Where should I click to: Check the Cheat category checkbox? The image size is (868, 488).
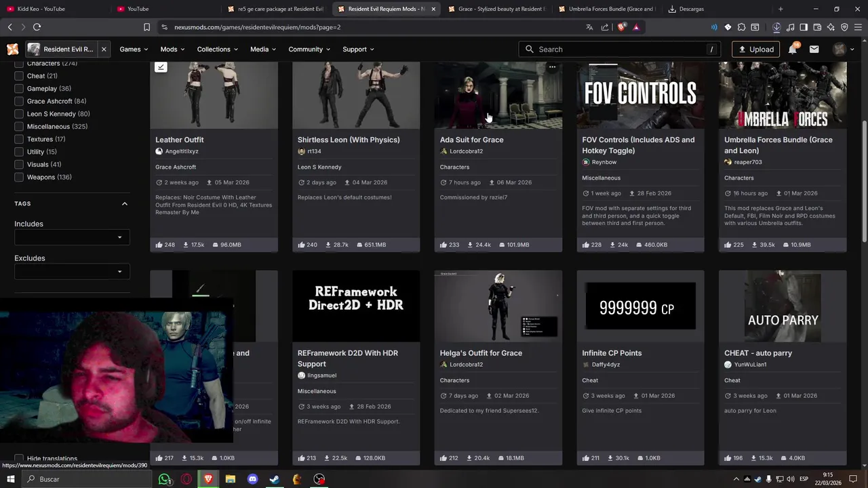(19, 76)
